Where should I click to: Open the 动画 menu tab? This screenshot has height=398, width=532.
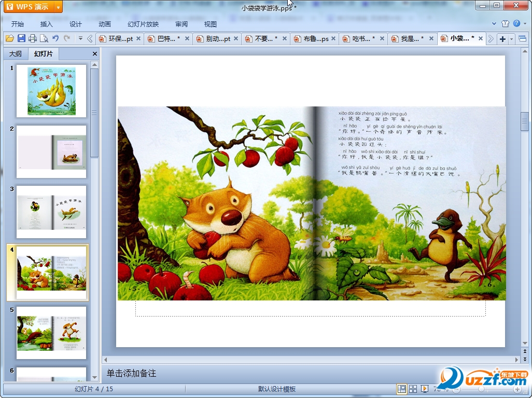[x=105, y=24]
